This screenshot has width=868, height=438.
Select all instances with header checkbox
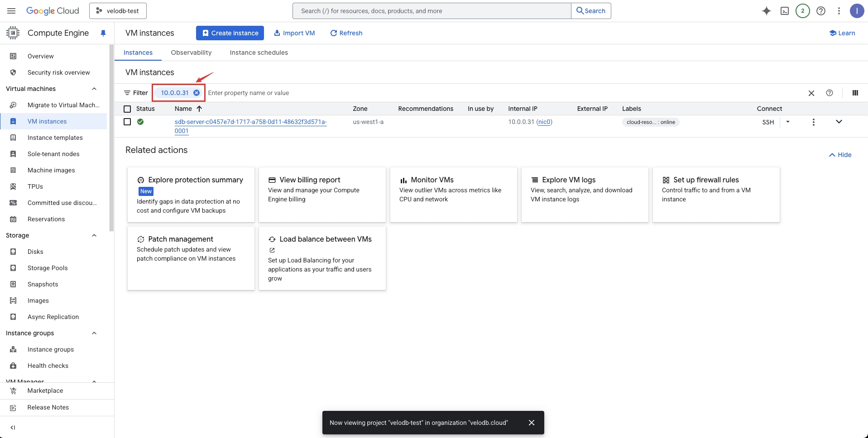point(127,109)
